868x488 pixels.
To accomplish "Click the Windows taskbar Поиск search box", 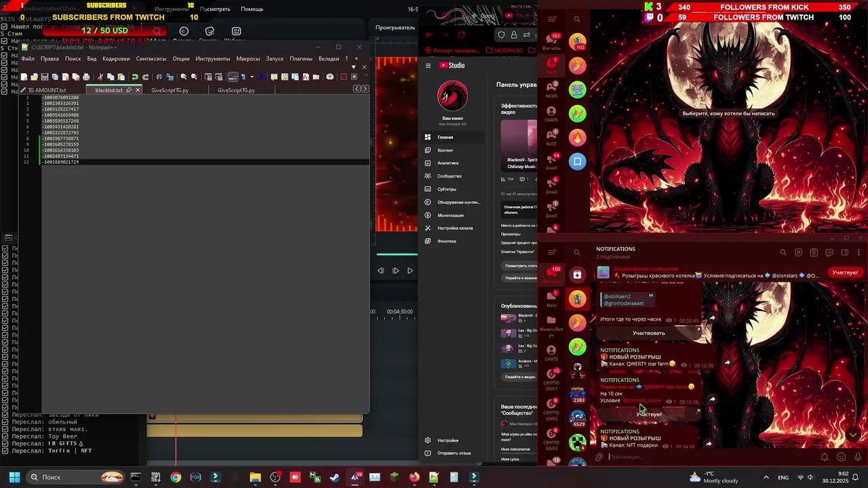I will click(x=77, y=477).
